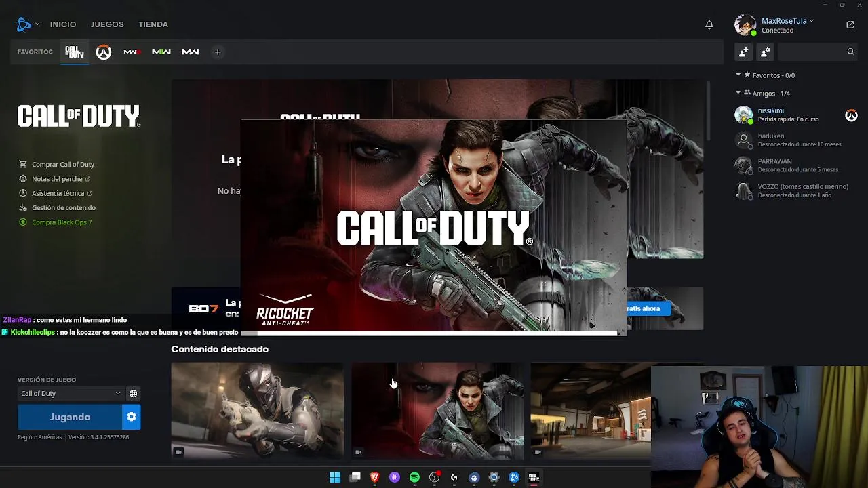Screen dimensions: 868x488
Task: Select the Call of Duty favorites tab
Action: 75,52
